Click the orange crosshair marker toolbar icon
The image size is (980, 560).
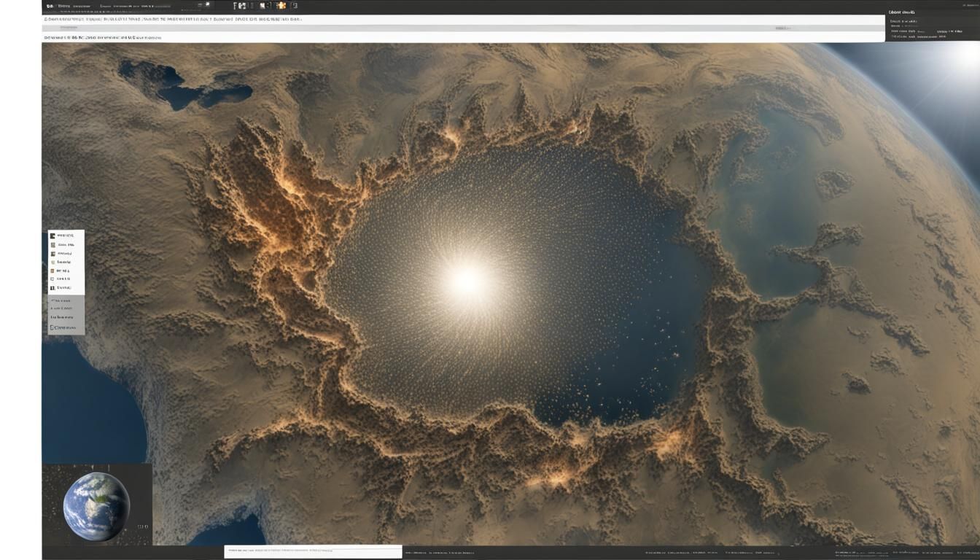281,5
